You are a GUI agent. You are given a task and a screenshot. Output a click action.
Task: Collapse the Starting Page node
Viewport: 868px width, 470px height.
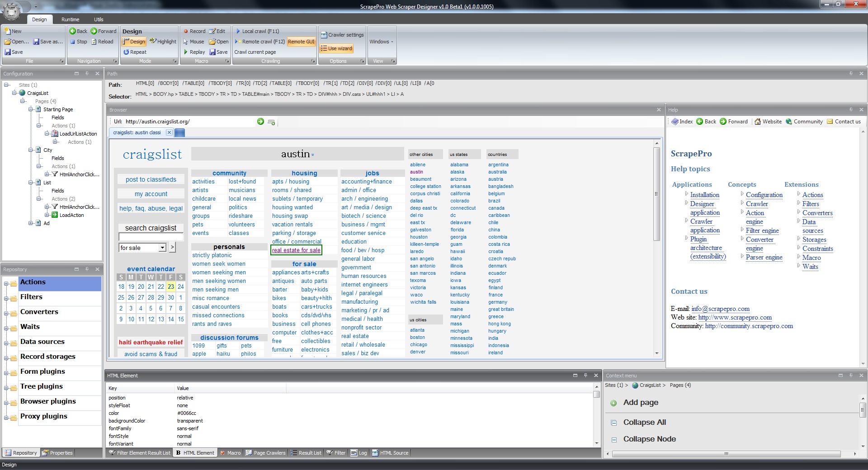click(x=31, y=109)
